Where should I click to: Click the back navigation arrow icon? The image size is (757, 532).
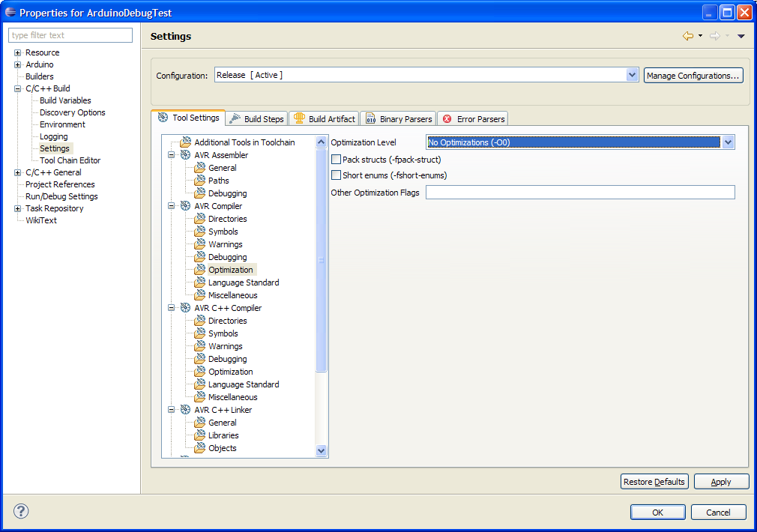687,36
